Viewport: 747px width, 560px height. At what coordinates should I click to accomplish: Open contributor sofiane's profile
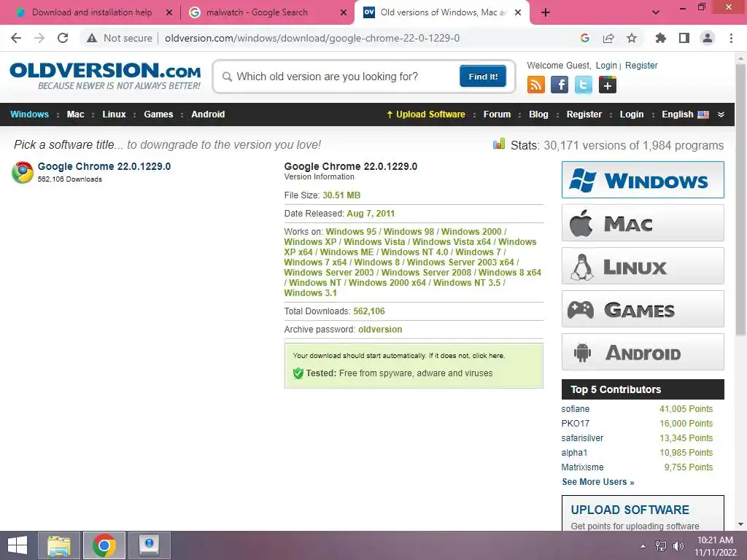click(x=575, y=409)
